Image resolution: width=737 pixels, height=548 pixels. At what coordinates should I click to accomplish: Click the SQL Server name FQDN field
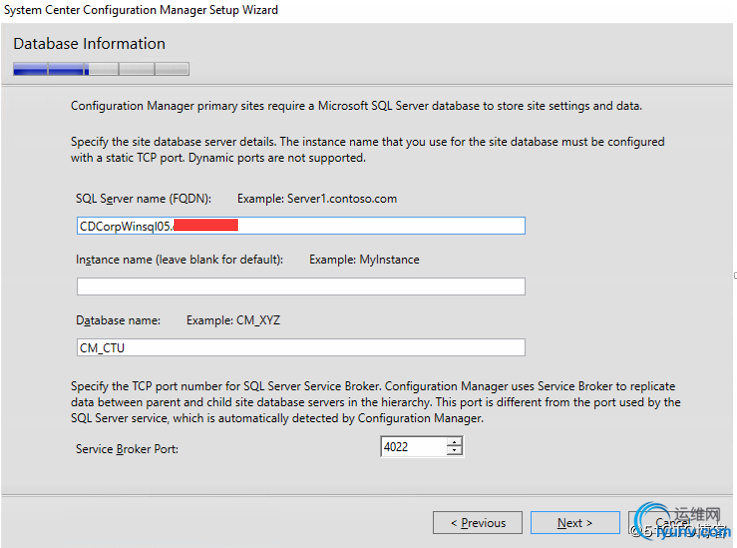(x=301, y=226)
